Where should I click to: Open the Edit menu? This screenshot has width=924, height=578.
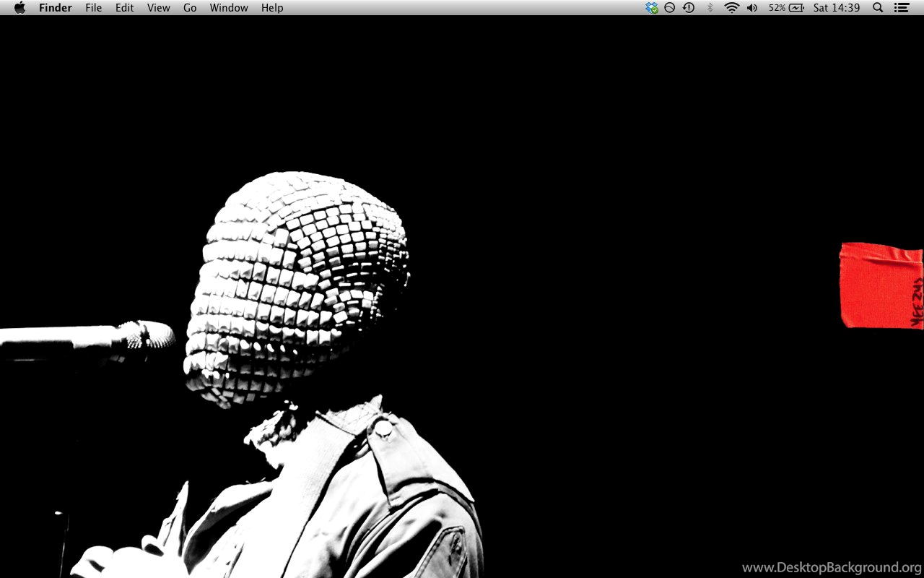pos(125,8)
